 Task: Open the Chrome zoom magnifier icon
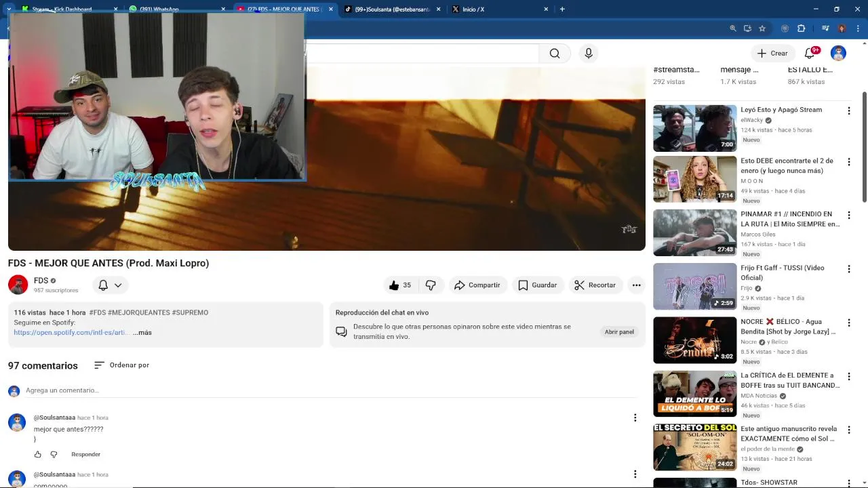732,28
